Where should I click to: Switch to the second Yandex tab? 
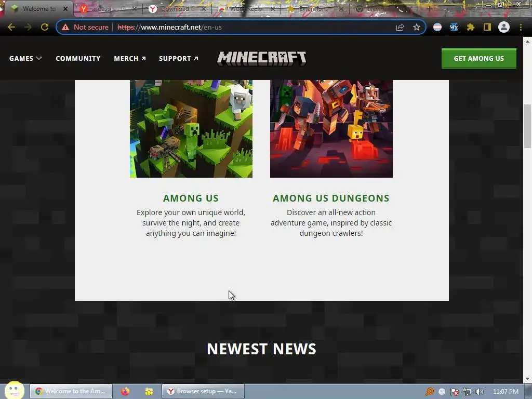point(107,9)
